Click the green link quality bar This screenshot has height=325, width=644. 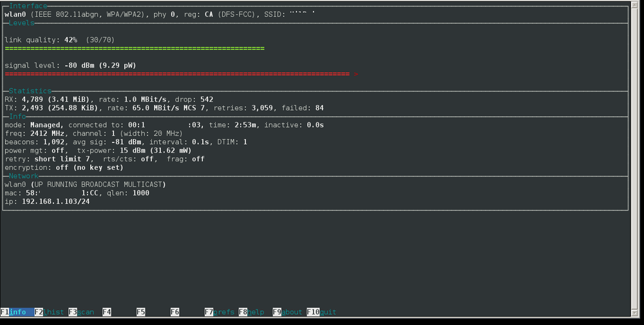click(135, 48)
